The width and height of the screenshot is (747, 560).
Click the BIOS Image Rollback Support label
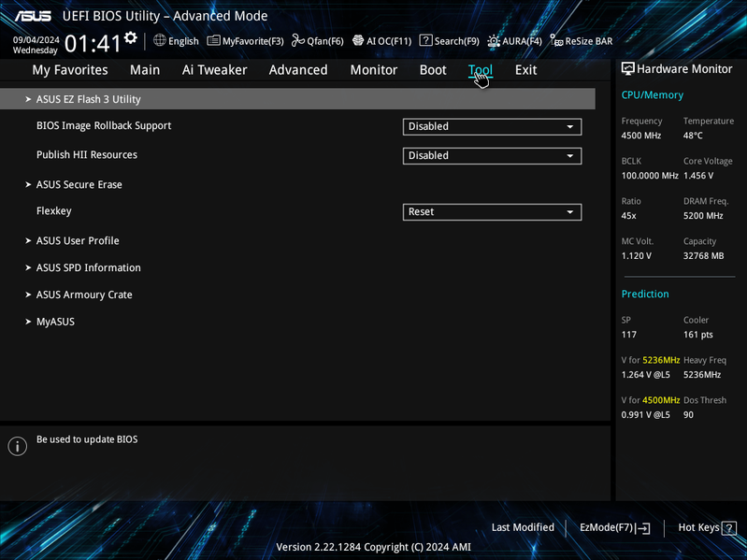tap(104, 125)
